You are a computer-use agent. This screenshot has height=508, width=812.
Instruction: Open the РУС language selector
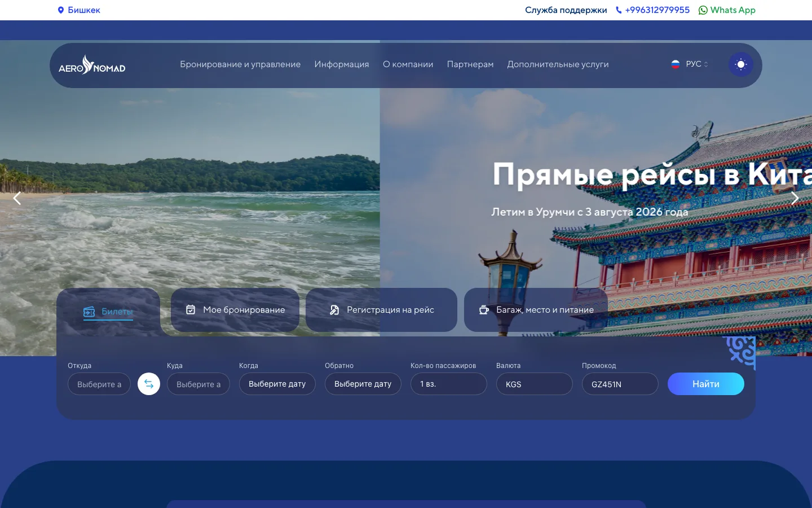coord(690,64)
